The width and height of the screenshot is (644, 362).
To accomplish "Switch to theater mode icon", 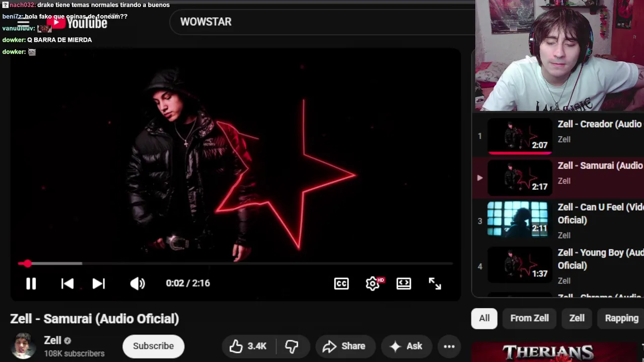I will (x=404, y=284).
